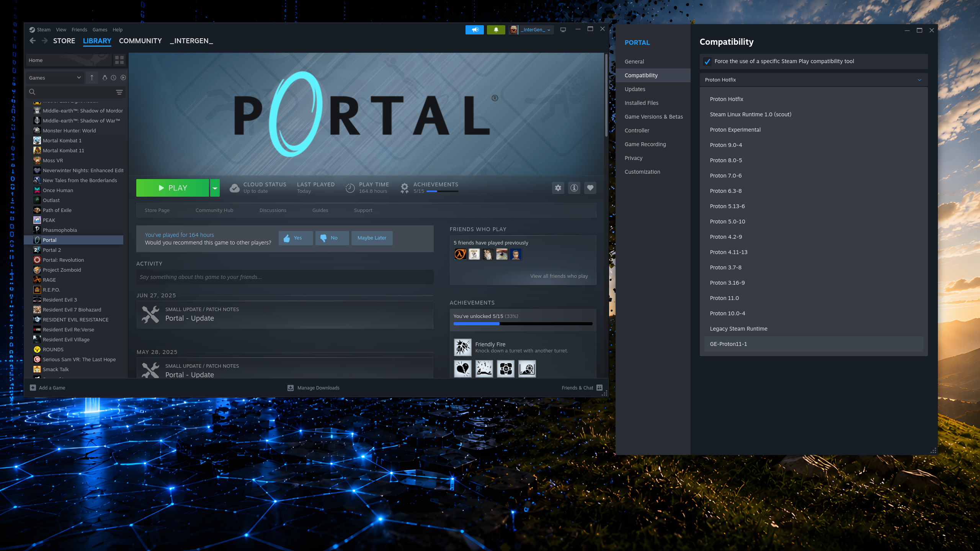Click the activity status input field
This screenshot has height=551, width=980.
pyautogui.click(x=285, y=277)
